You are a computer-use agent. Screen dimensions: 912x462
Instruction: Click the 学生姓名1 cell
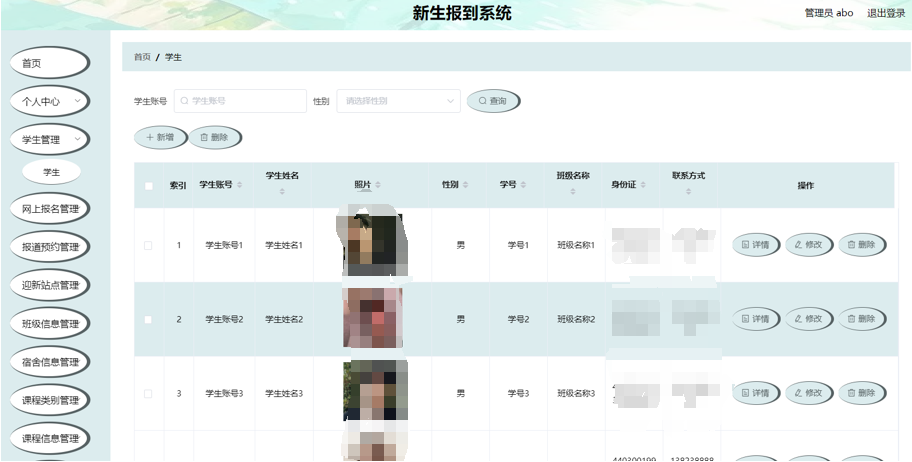(284, 246)
